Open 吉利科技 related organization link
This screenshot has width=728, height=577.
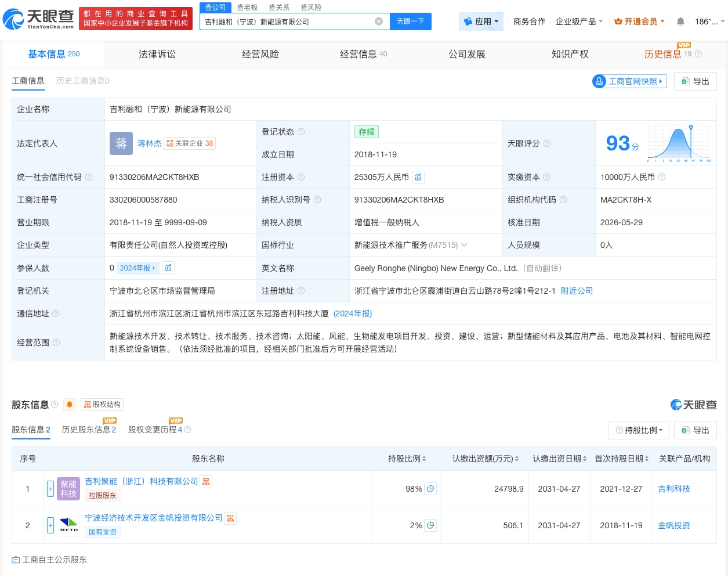(x=674, y=489)
